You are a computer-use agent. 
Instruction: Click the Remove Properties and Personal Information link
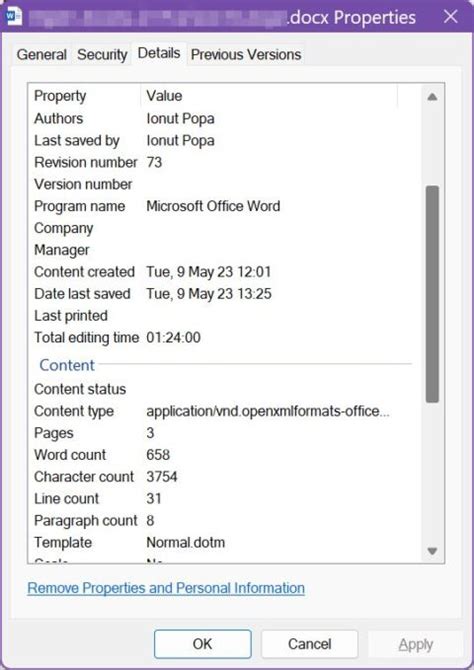click(x=166, y=588)
